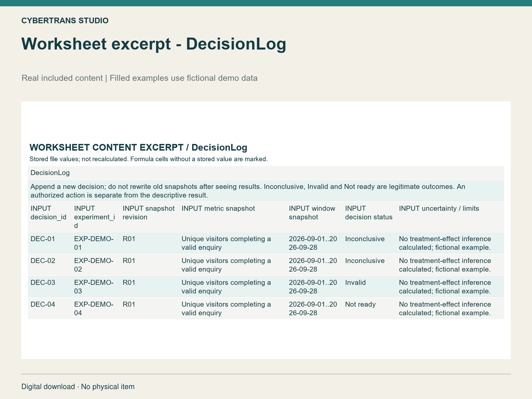Select the Invalid status cell
Screen dimensions: 532x399
[355, 283]
